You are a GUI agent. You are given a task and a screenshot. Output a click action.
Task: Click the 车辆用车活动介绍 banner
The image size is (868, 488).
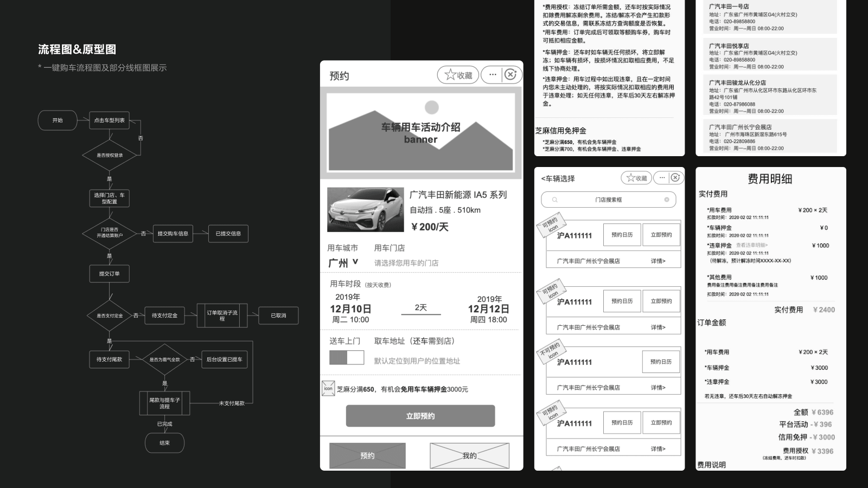pyautogui.click(x=420, y=133)
